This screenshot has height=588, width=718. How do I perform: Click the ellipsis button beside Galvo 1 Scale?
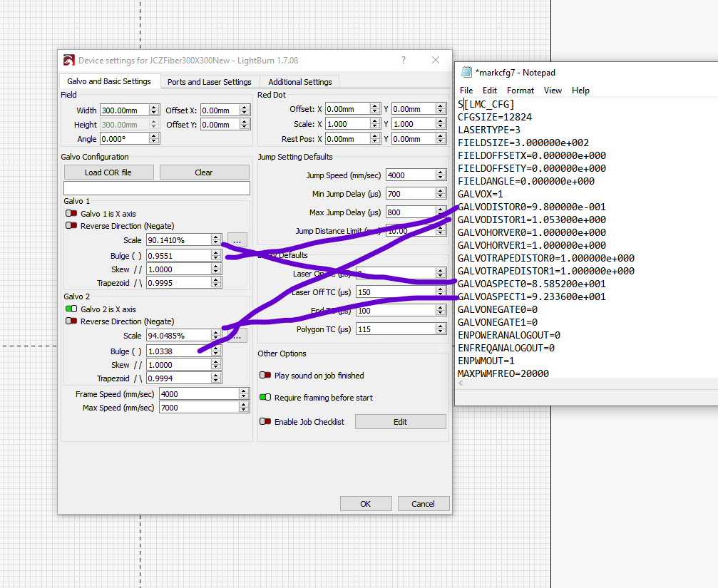pyautogui.click(x=237, y=239)
